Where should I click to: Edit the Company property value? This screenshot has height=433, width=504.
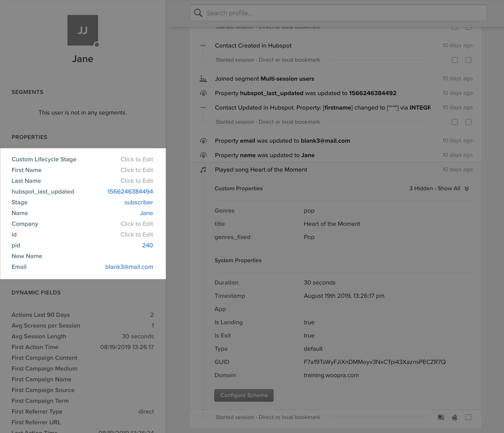pyautogui.click(x=137, y=224)
